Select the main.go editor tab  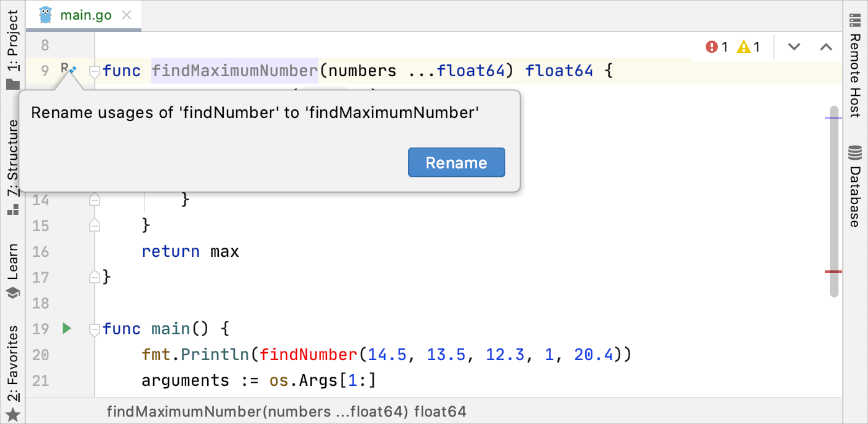click(x=86, y=14)
